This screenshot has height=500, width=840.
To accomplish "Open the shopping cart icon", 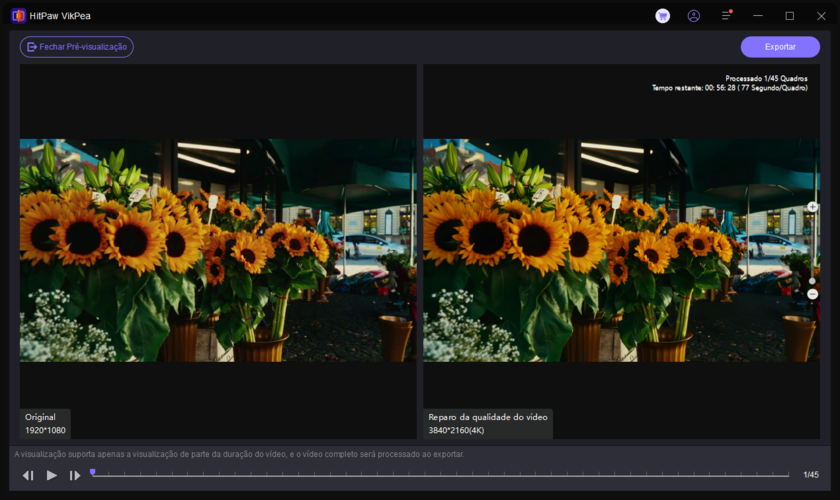I will pyautogui.click(x=662, y=16).
